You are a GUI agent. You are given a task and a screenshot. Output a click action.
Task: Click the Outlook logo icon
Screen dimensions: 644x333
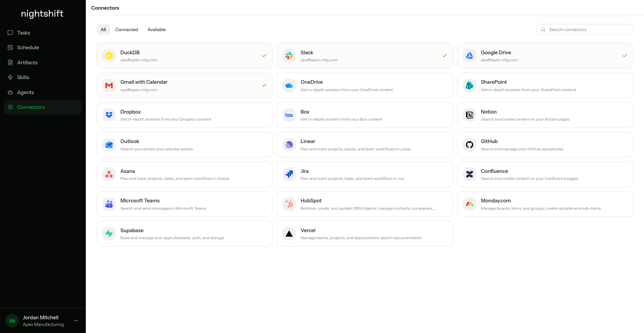(x=109, y=145)
